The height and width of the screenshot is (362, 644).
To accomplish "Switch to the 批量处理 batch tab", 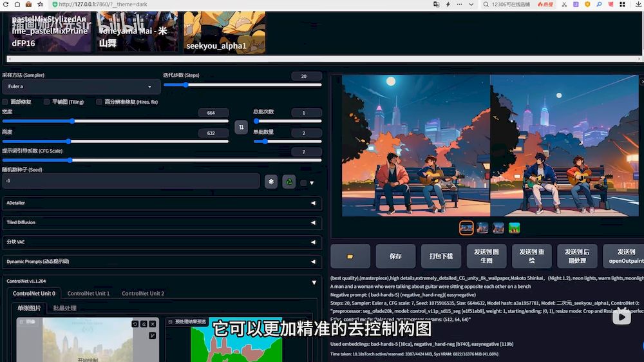I will [64, 309].
